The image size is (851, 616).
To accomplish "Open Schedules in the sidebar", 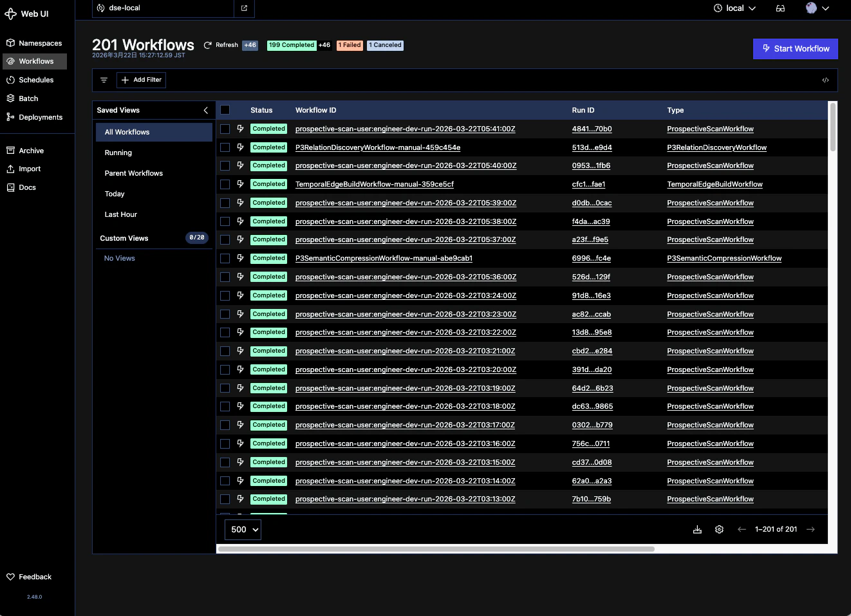I will 36,80.
